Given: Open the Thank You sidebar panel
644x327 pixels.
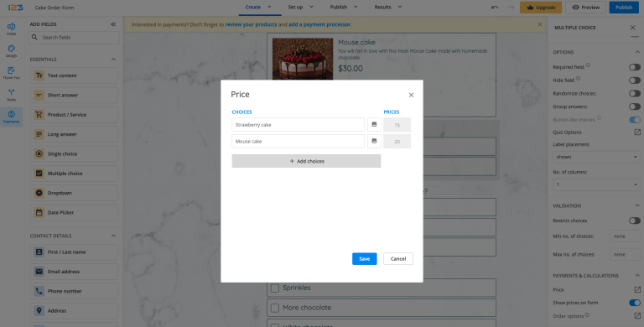Looking at the screenshot, I should coord(12,73).
